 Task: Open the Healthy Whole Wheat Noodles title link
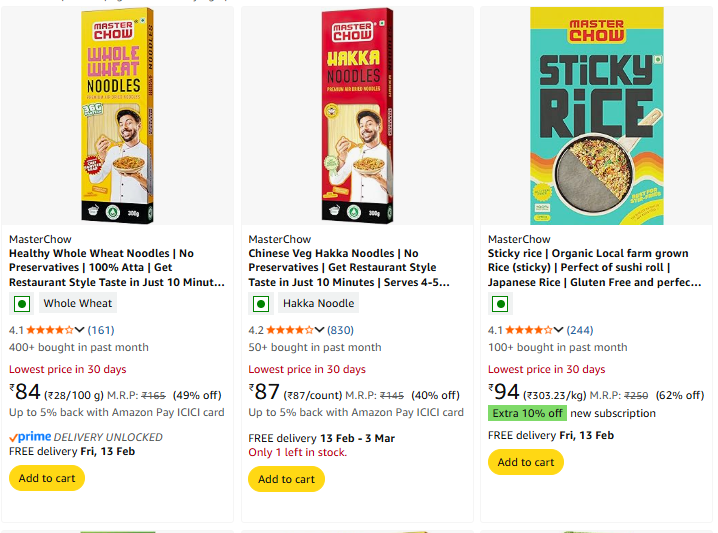coord(116,268)
